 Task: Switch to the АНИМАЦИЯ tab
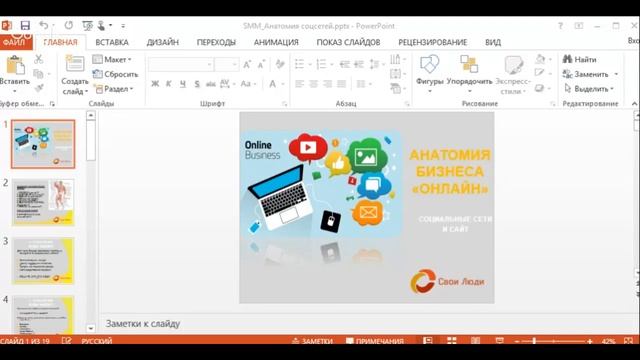point(276,42)
